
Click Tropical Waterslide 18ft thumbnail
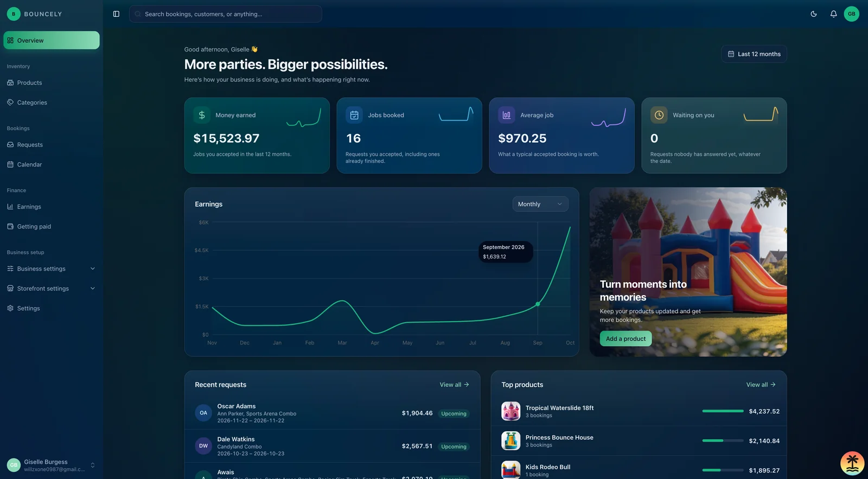(511, 411)
